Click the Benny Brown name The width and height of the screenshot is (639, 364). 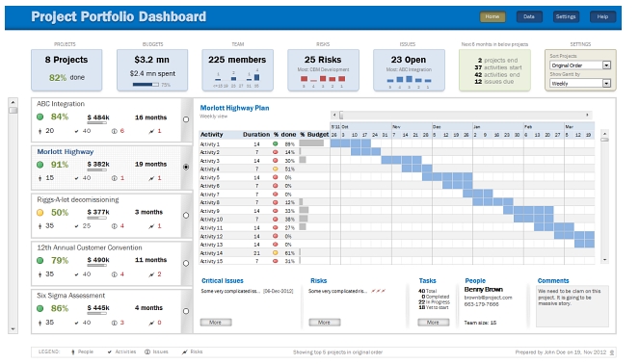click(483, 290)
